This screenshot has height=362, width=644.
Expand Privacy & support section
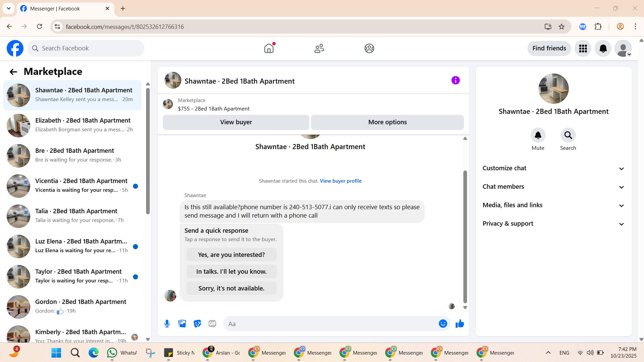pyautogui.click(x=554, y=224)
